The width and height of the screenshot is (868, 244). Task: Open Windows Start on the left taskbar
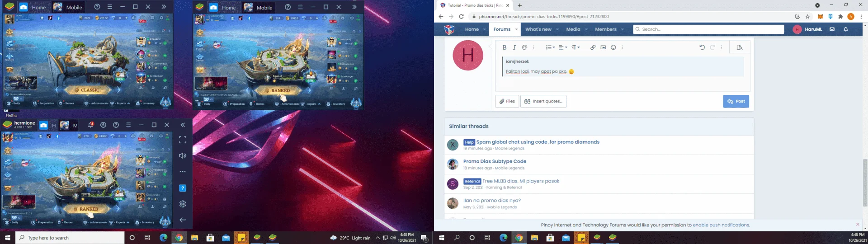pos(7,238)
